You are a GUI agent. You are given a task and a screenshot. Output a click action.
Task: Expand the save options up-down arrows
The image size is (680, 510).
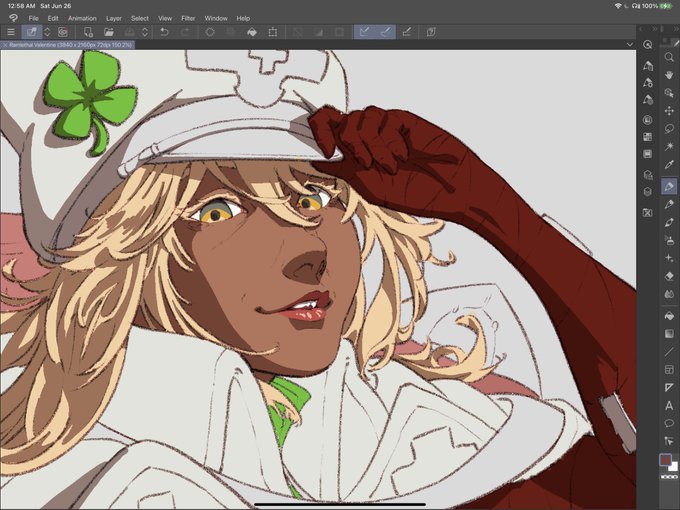145,32
